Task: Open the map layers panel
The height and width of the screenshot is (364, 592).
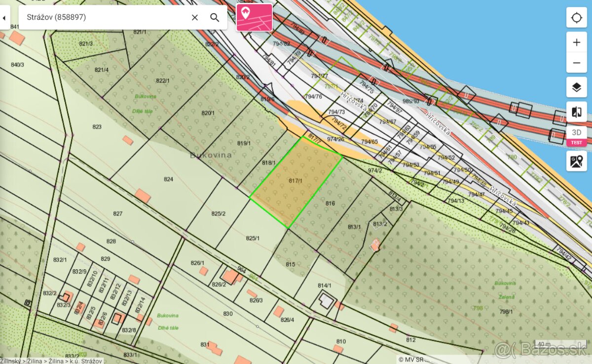Action: [576, 87]
